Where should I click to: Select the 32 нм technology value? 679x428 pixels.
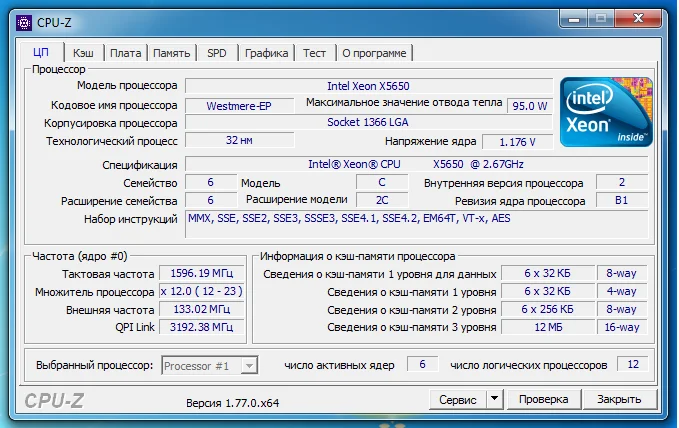click(239, 140)
